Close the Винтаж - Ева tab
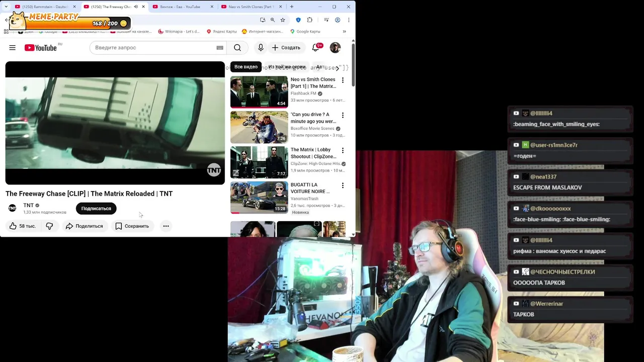This screenshot has height=362, width=644. pyautogui.click(x=212, y=7)
